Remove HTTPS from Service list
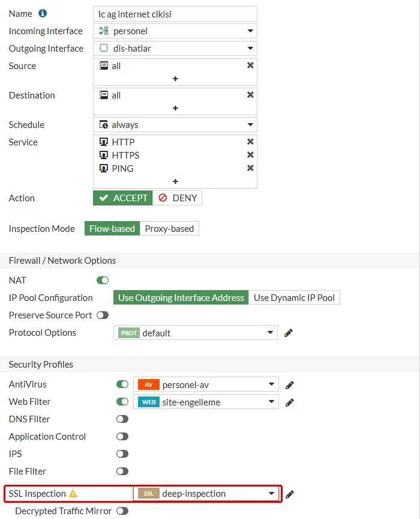420x519 pixels. point(250,155)
